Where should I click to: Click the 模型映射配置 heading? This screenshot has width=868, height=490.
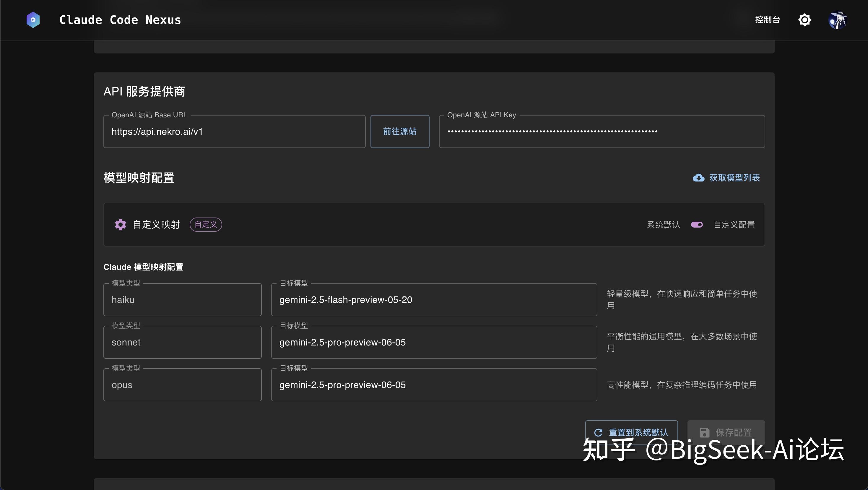tap(139, 178)
